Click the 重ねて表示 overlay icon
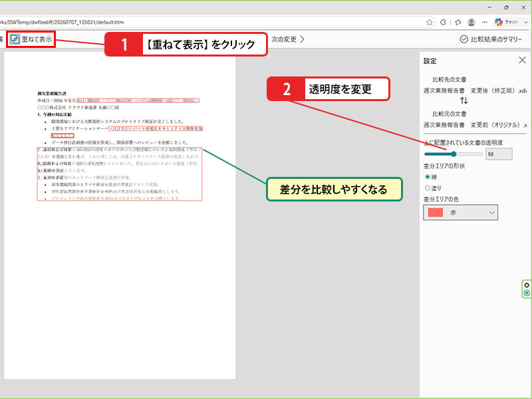The height and width of the screenshot is (399, 532). coord(15,39)
